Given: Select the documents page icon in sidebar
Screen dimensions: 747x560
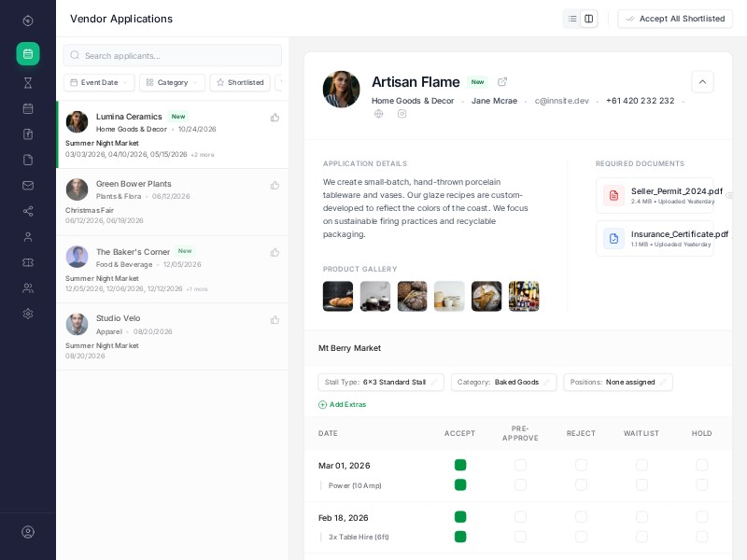Looking at the screenshot, I should (x=28, y=160).
